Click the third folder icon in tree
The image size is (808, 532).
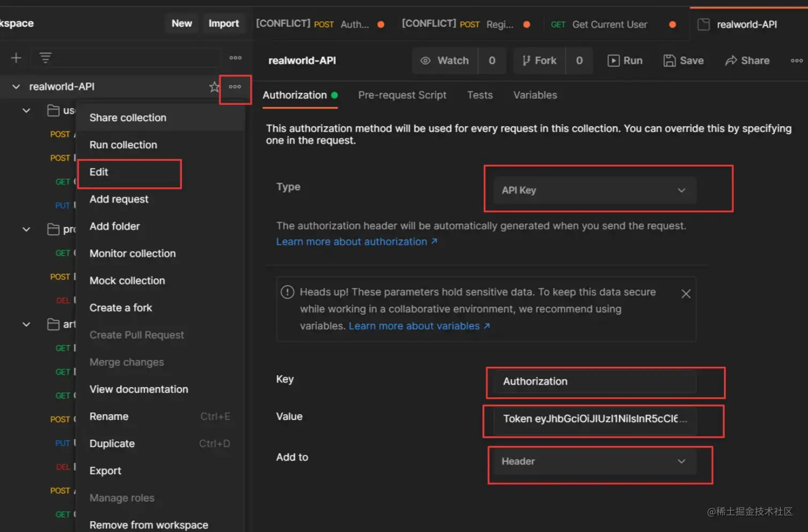coord(53,324)
